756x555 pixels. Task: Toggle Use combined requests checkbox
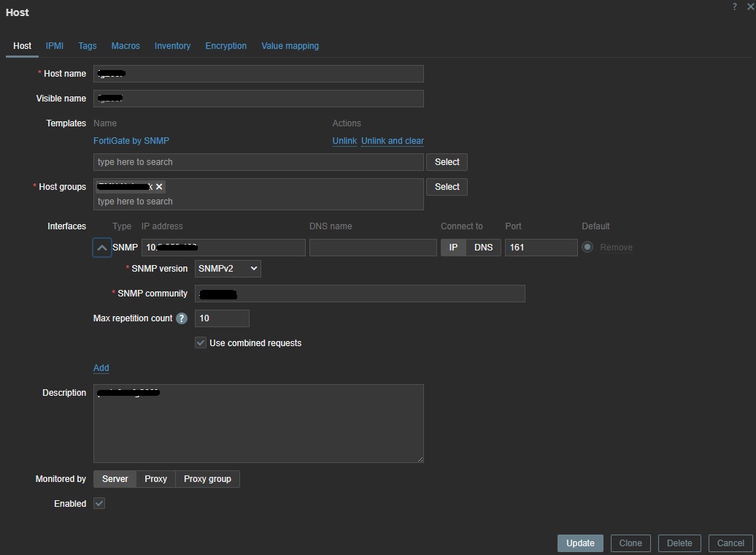pyautogui.click(x=201, y=342)
